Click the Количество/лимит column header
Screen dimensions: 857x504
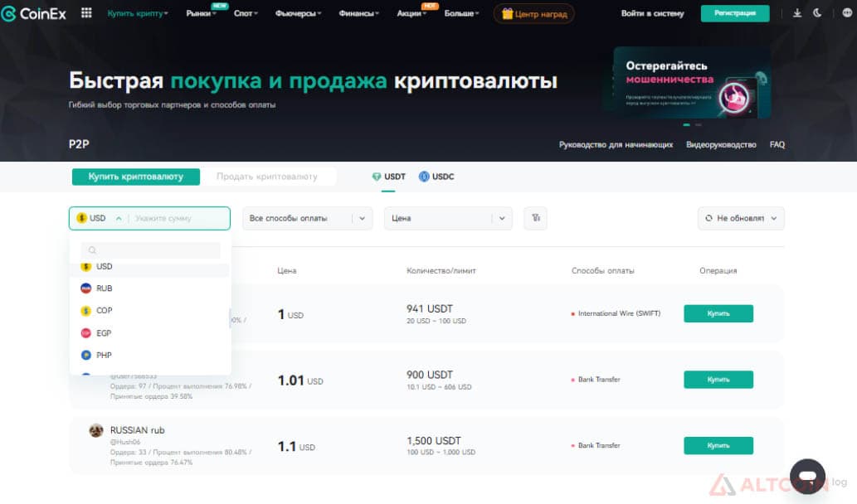441,271
